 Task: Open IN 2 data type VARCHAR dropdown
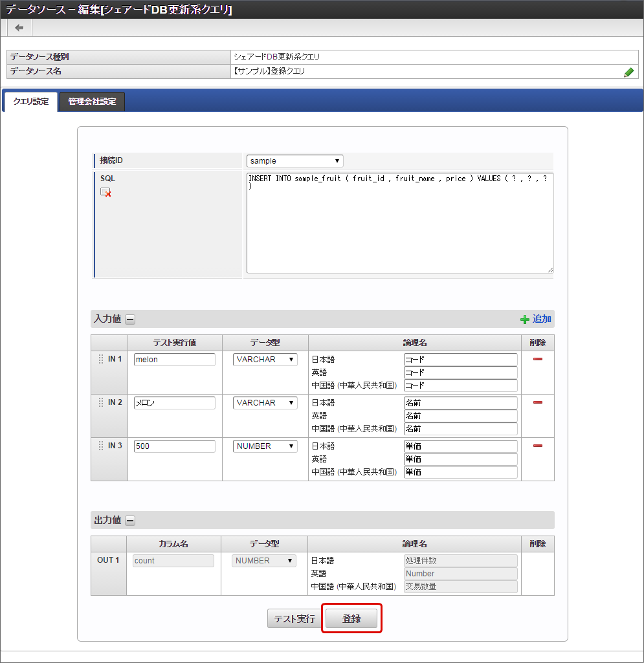coord(265,403)
